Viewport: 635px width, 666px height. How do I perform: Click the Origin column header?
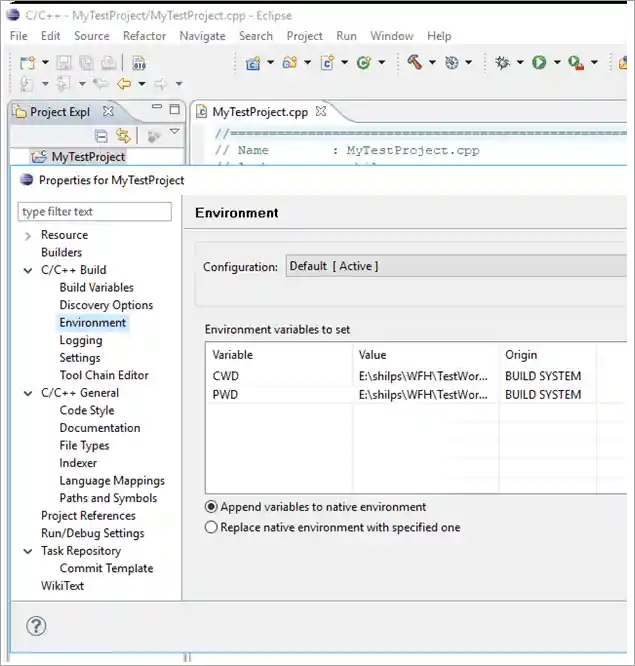click(547, 355)
